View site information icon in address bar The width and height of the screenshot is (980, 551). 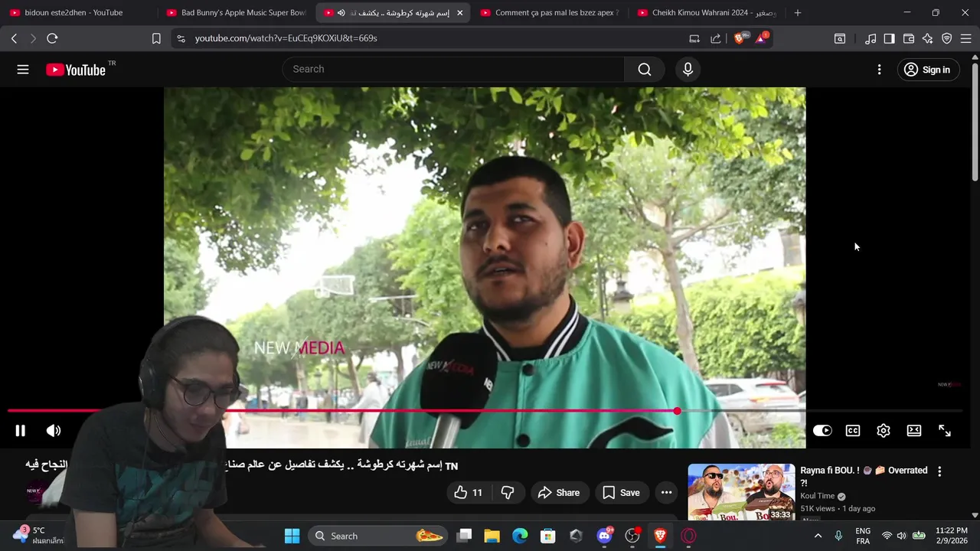[181, 38]
